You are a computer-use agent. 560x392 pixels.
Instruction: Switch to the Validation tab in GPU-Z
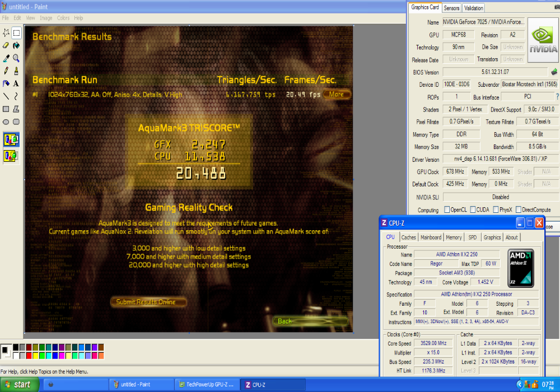point(474,8)
